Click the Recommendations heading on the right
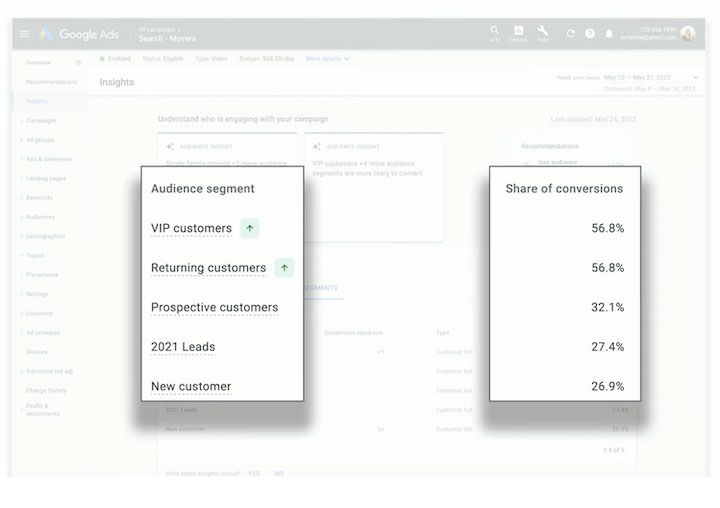This screenshot has width=720, height=508. (550, 146)
